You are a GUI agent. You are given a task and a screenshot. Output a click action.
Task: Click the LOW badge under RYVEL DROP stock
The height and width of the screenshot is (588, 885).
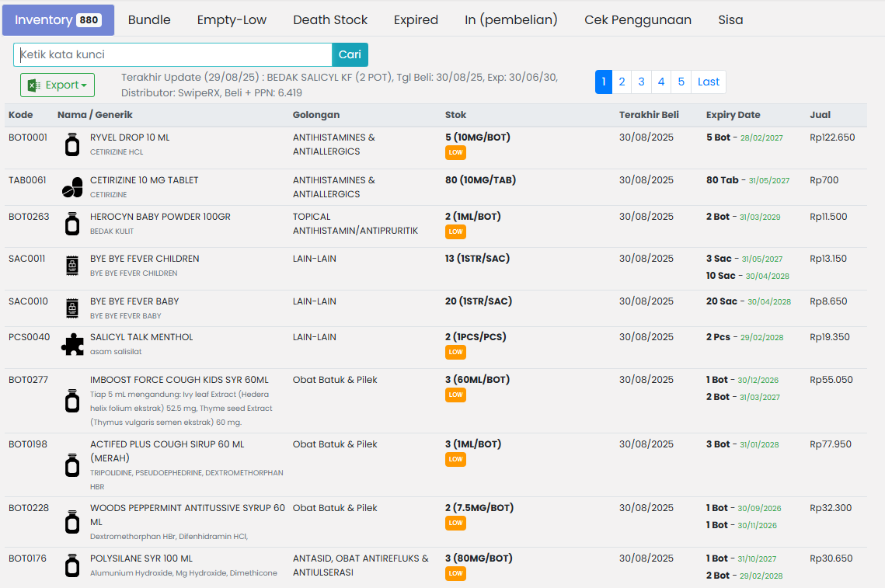click(455, 153)
